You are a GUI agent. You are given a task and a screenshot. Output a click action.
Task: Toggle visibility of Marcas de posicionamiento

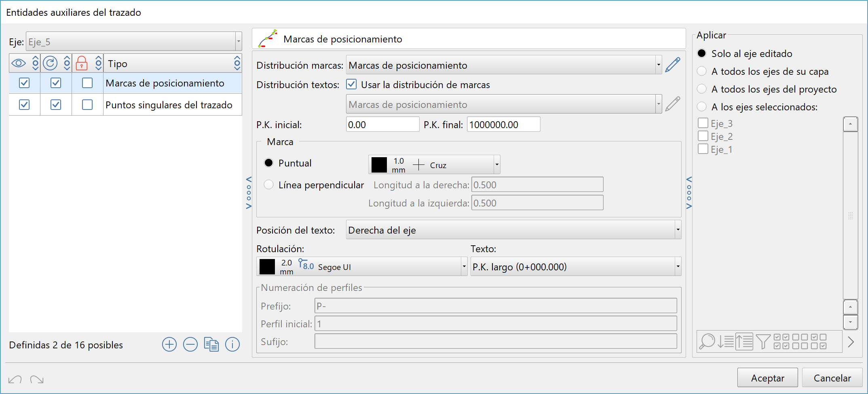pos(24,83)
